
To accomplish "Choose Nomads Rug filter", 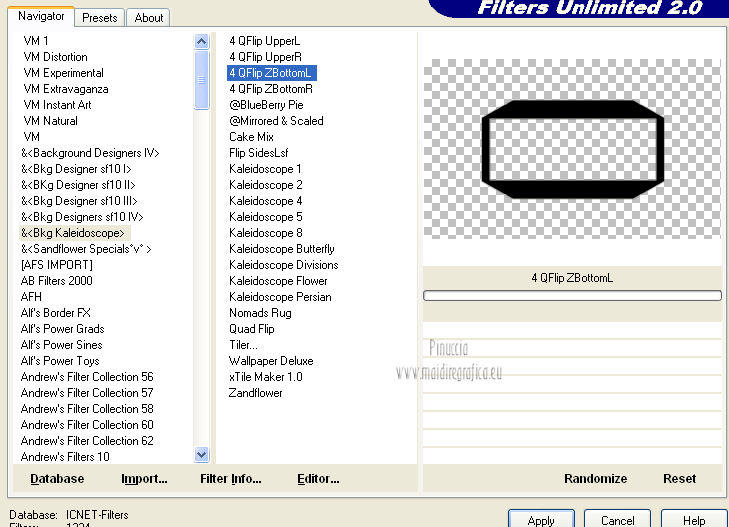I will [x=260, y=313].
